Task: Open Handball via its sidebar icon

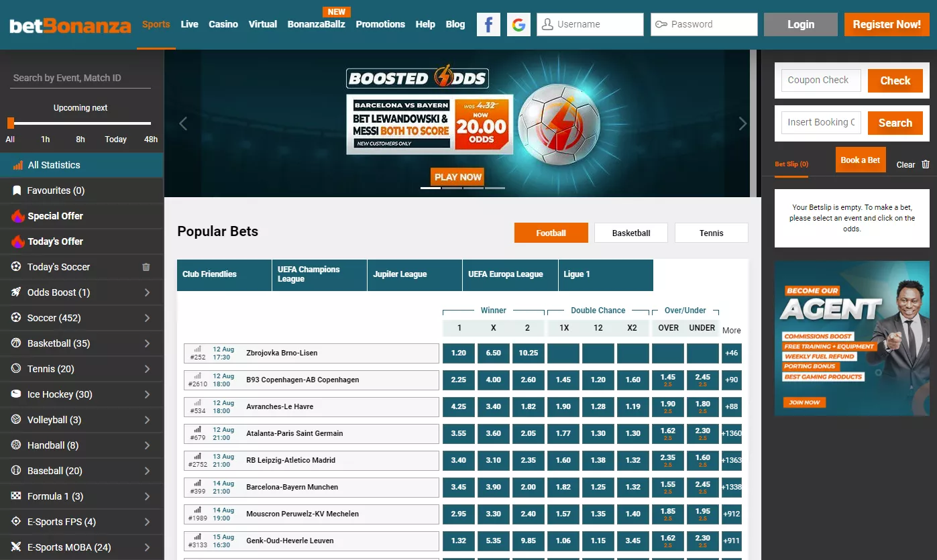Action: [15, 445]
